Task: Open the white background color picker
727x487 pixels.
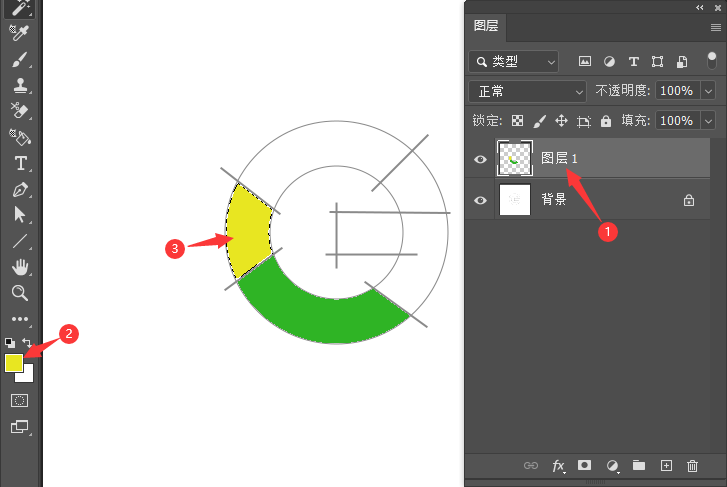Action: click(x=28, y=377)
